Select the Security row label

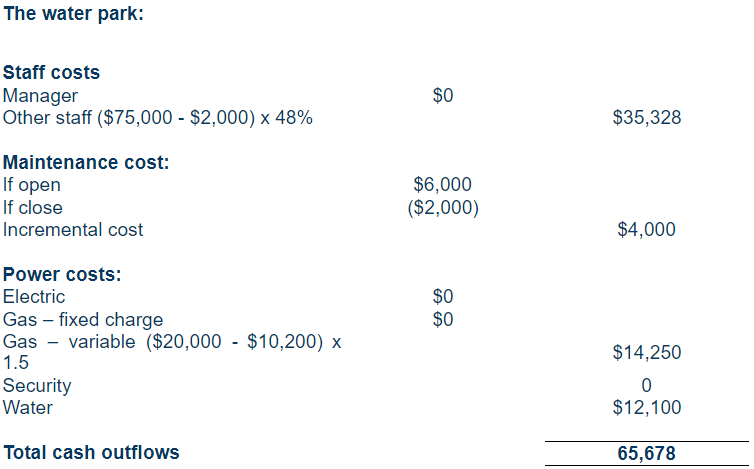(37, 386)
